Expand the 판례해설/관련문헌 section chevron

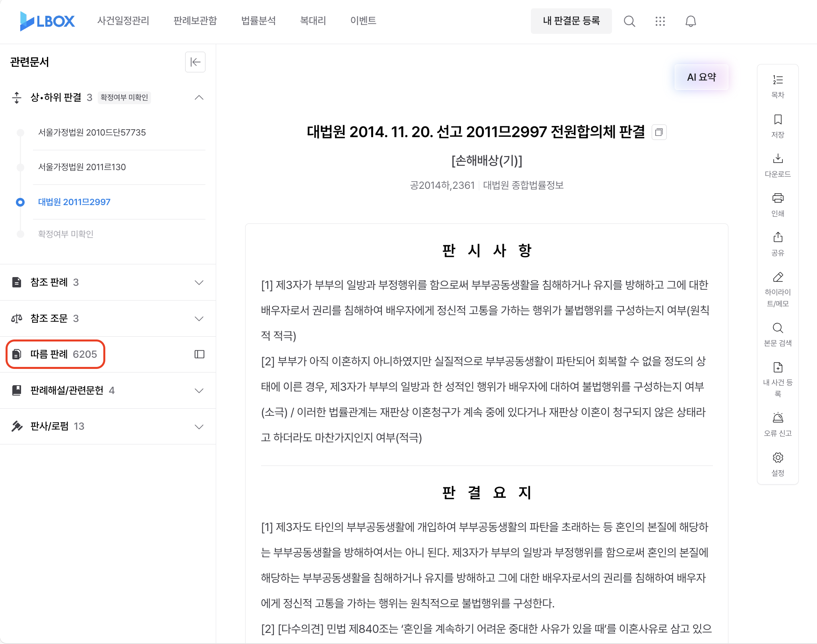(199, 390)
